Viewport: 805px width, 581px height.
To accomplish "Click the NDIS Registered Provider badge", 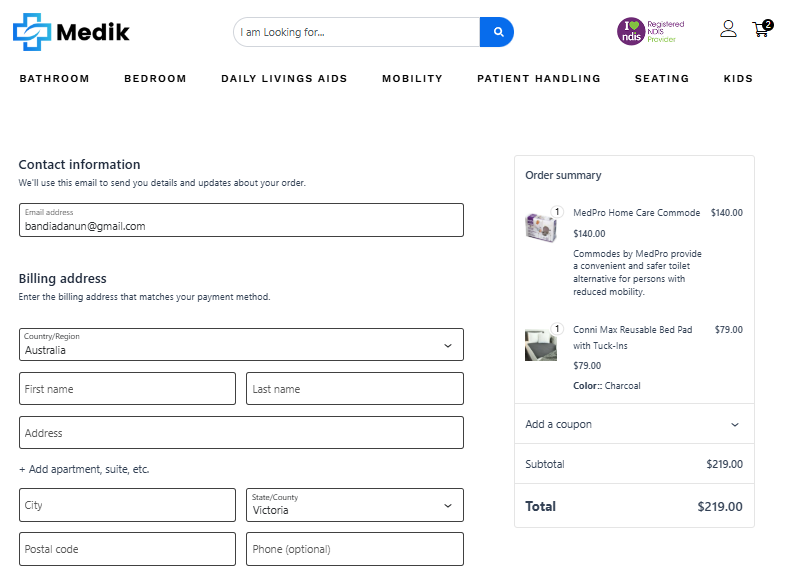I will (x=650, y=31).
